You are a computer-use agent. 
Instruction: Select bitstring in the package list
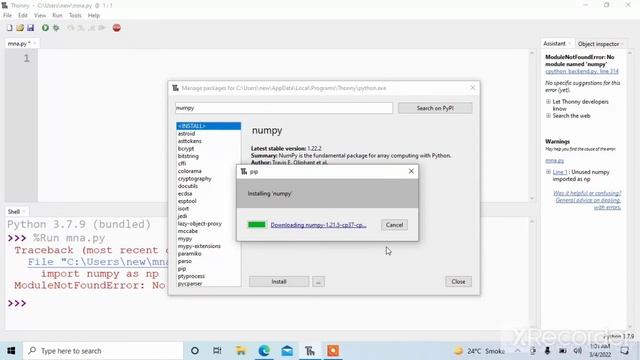(x=188, y=156)
